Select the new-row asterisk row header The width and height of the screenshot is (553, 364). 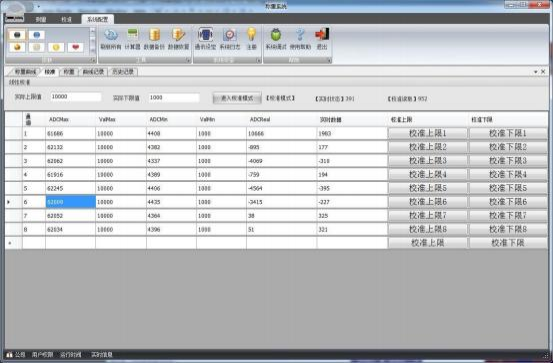13,243
